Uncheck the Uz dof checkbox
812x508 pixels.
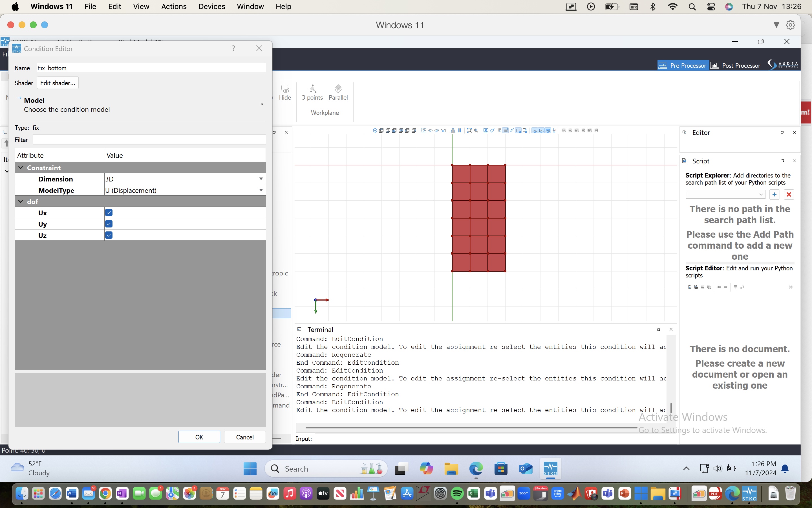(109, 235)
